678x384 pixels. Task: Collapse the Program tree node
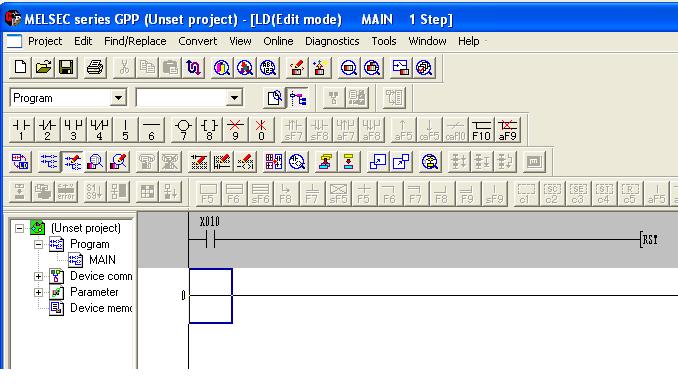38,244
